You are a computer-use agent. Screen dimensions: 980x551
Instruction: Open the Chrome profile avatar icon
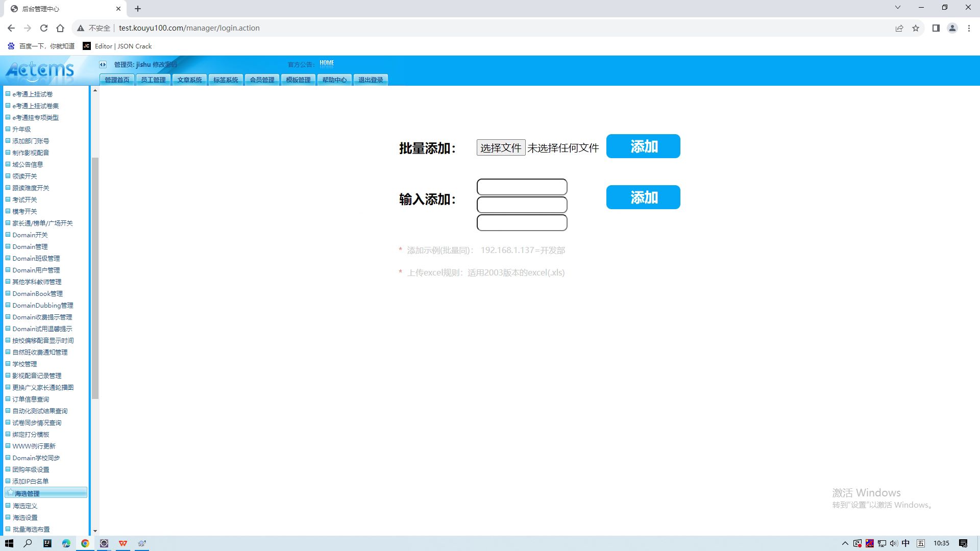point(952,28)
